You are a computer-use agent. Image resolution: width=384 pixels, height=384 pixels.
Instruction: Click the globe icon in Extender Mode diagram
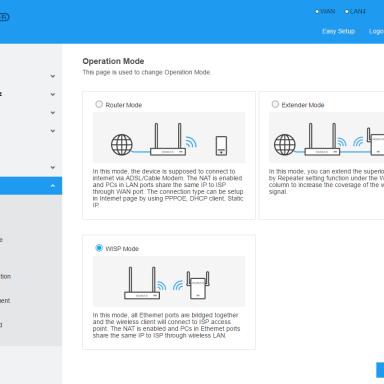[x=285, y=145]
